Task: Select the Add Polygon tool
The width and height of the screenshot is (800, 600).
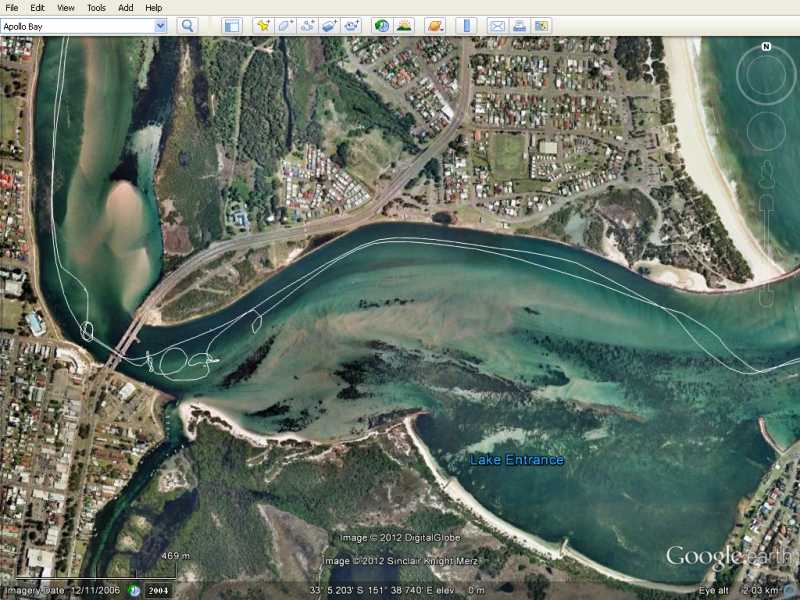Action: click(x=285, y=26)
